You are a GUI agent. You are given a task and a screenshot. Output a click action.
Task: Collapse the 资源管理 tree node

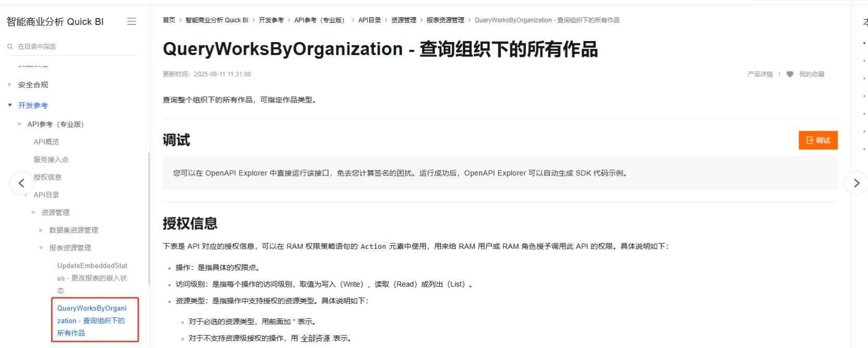[x=33, y=212]
